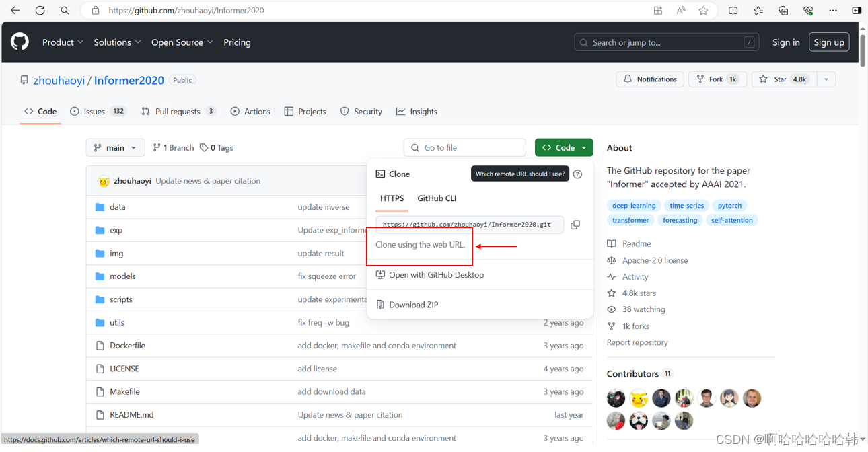Viewport: 868px width, 452px height.
Task: Click the GitHub octocat logo
Action: [x=20, y=42]
